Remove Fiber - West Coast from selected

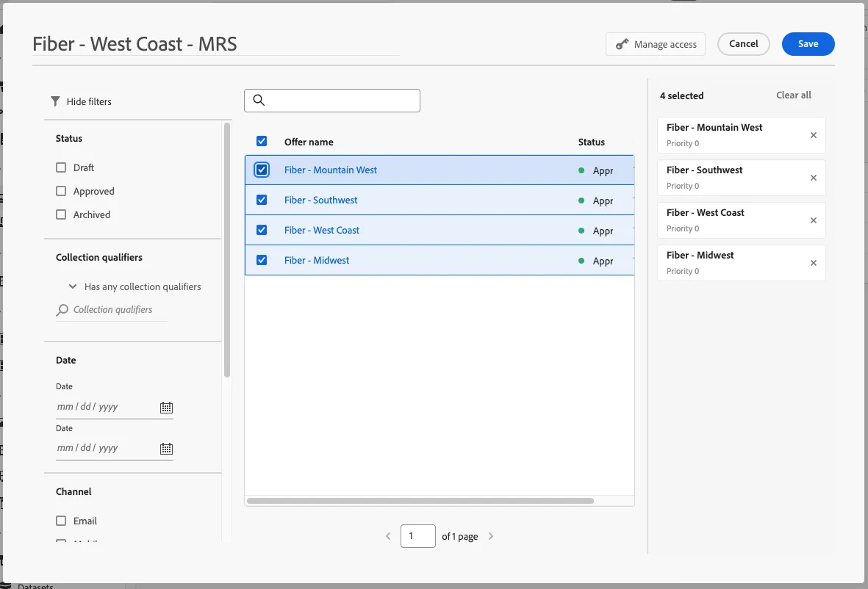[x=813, y=220]
